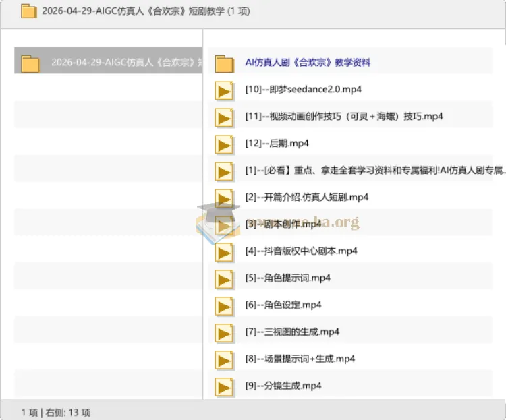This screenshot has height=420, width=506.
Task: Click video icon for [8]--场景提示词+生成.mp4
Action: pos(224,360)
